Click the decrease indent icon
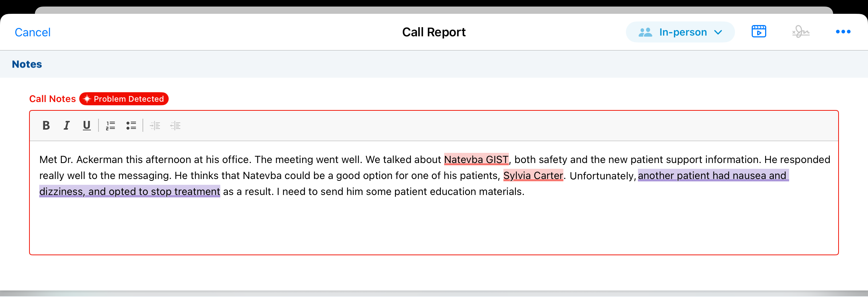 click(176, 126)
